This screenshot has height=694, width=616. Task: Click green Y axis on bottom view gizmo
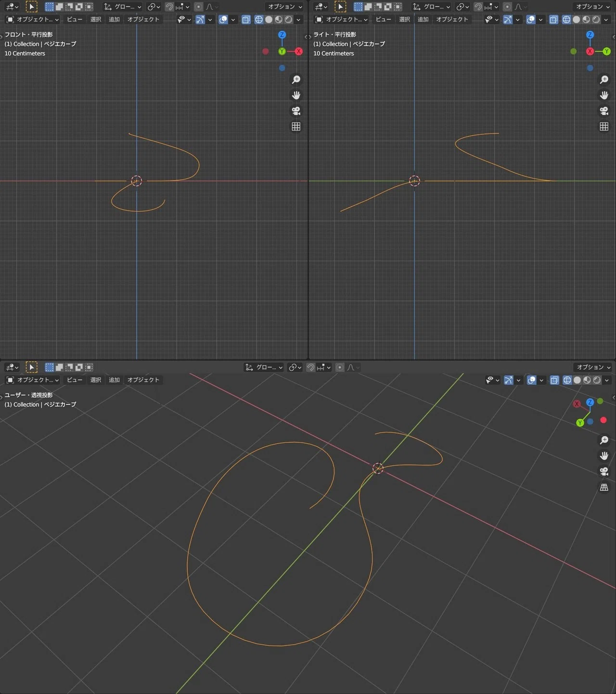coord(580,423)
